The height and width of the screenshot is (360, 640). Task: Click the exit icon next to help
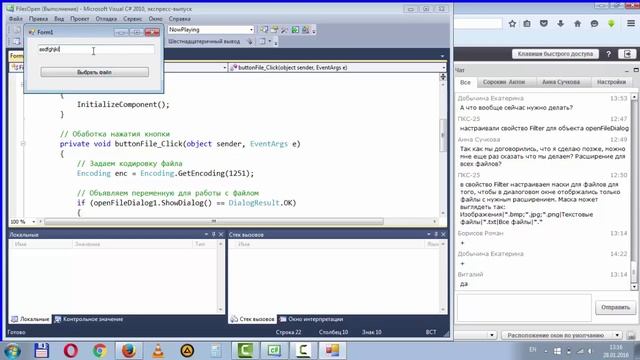627,54
